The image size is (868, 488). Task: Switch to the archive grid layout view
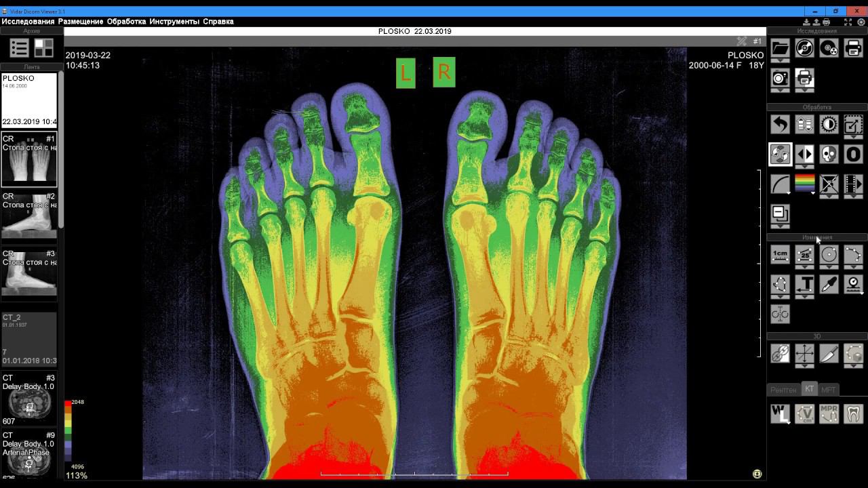(43, 47)
